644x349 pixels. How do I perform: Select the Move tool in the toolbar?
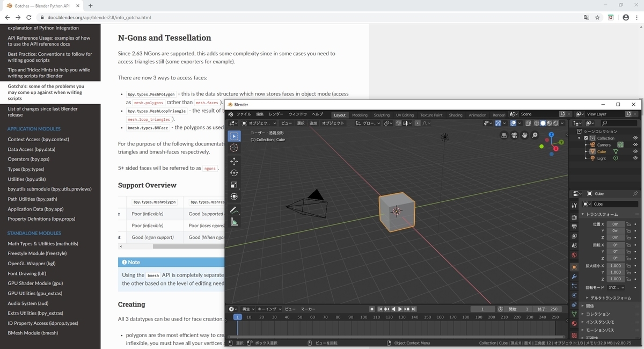[234, 161]
